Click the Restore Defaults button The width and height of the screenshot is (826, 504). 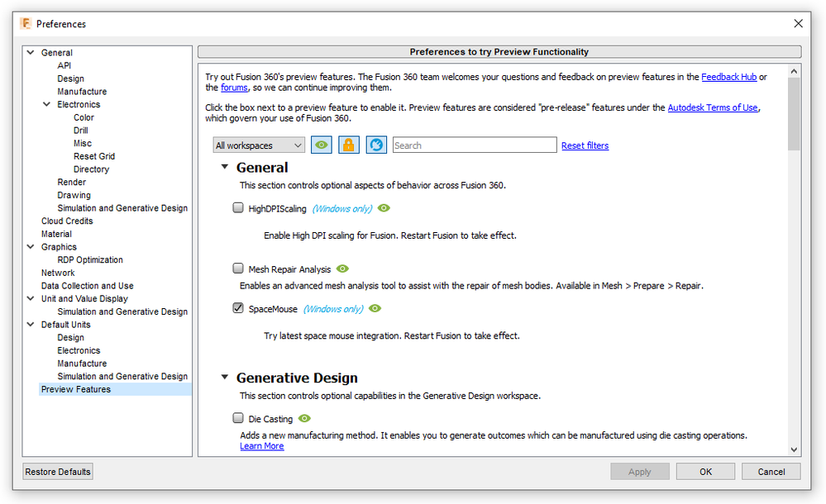[x=58, y=471]
